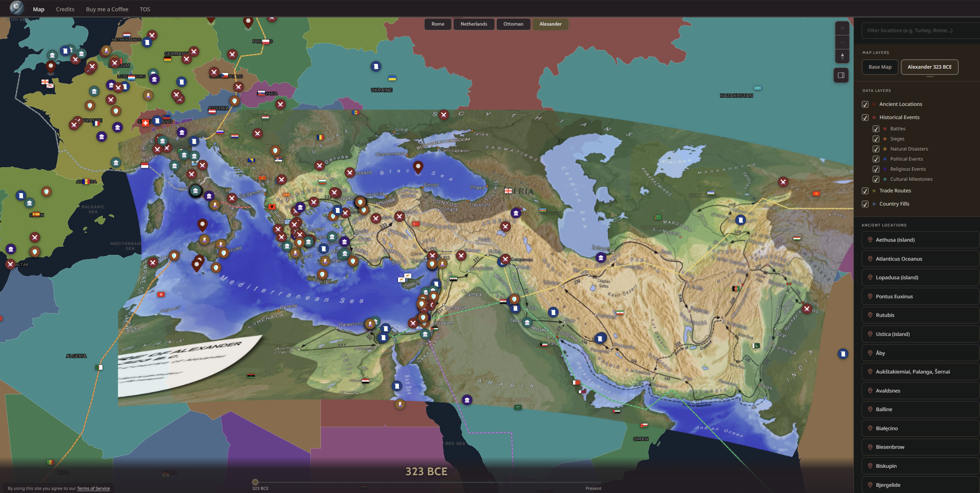The image size is (980, 493).
Task: Click the up-down arrows map control
Action: [x=842, y=56]
